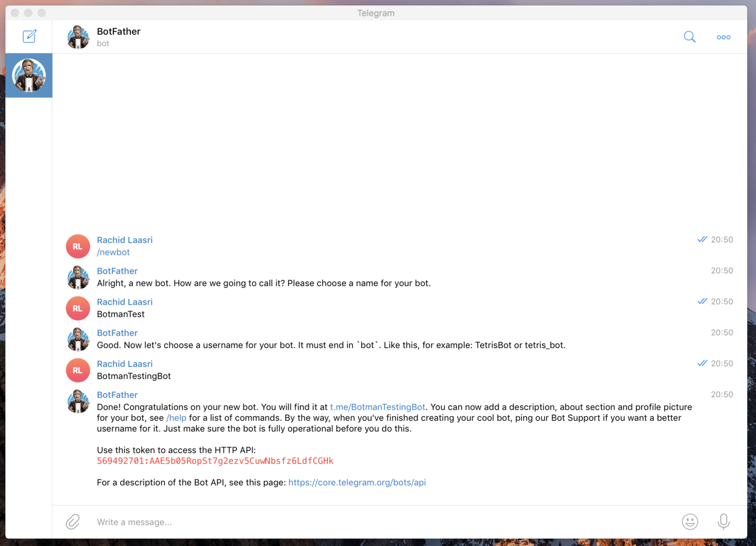Open search in the BotFather chat
The width and height of the screenshot is (756, 546).
point(690,37)
